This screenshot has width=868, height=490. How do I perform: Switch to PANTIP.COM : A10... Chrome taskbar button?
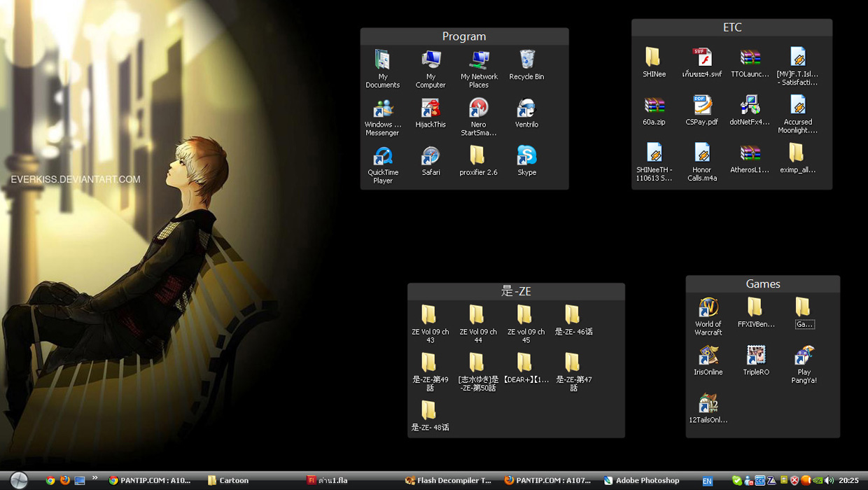(149, 480)
